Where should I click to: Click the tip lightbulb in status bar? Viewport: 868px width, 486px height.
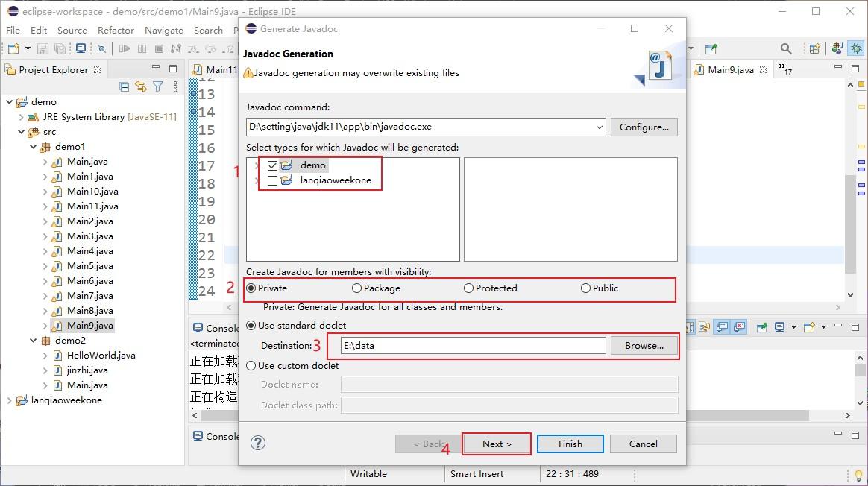click(858, 475)
